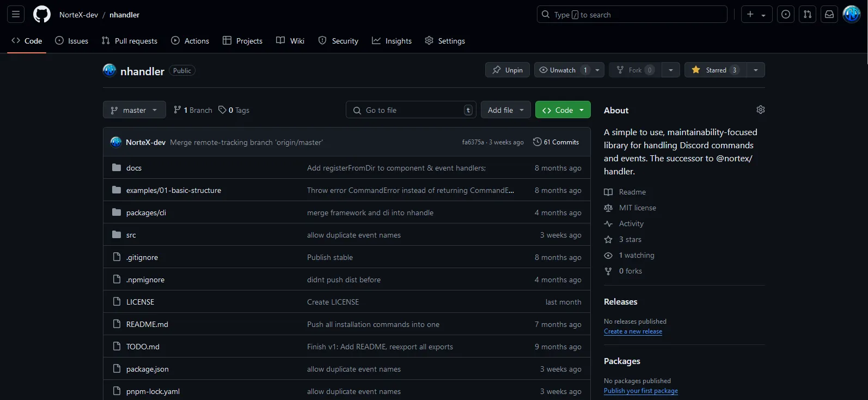
Task: Click the Go to file search box
Action: (x=411, y=110)
